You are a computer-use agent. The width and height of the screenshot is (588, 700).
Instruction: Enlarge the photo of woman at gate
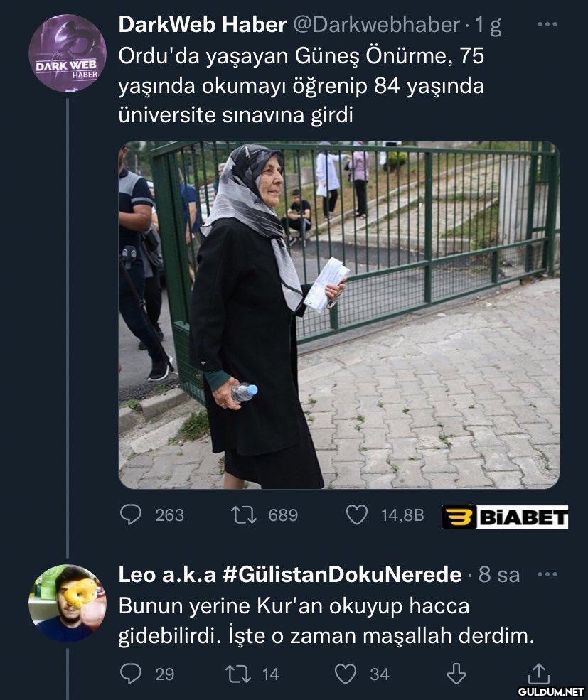coord(338,316)
